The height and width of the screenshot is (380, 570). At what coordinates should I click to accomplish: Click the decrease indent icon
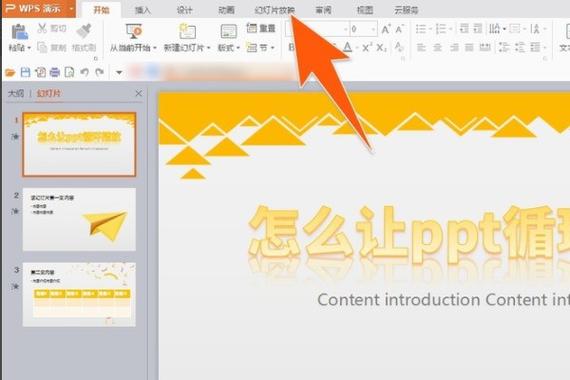(464, 28)
